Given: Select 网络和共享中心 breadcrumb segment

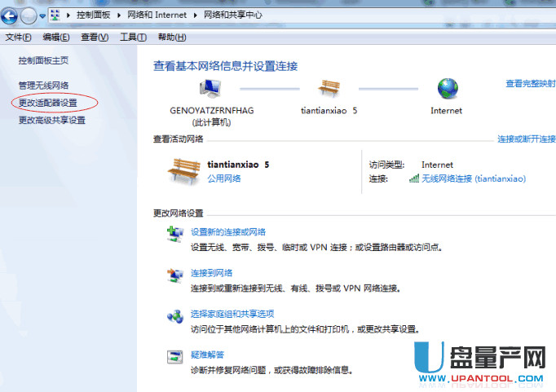Looking at the screenshot, I should click(x=233, y=15).
